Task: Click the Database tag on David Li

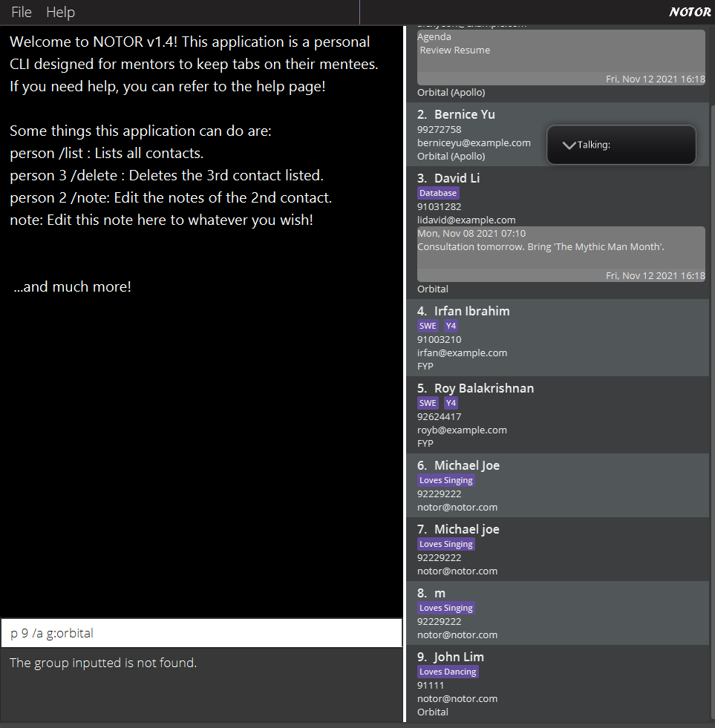Action: 437,193
